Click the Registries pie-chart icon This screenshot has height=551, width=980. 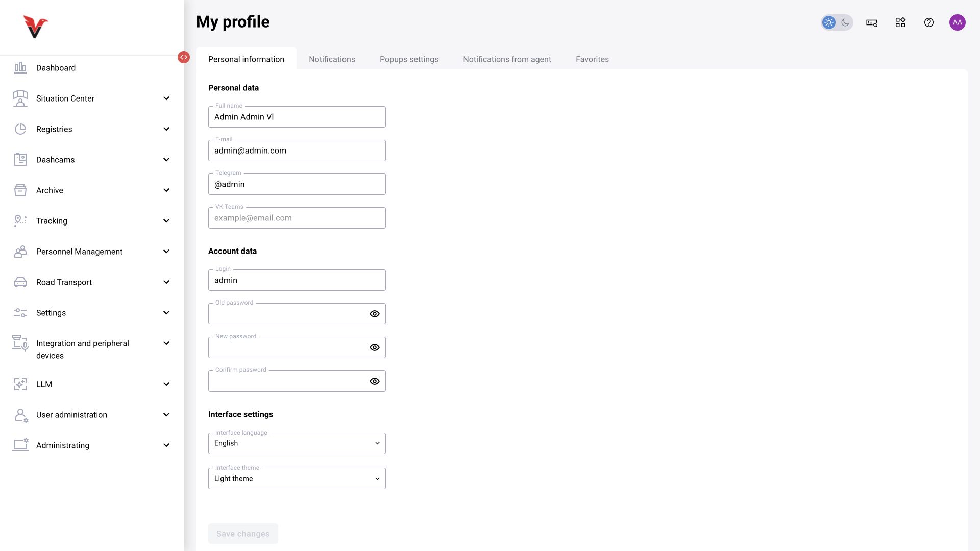20,129
